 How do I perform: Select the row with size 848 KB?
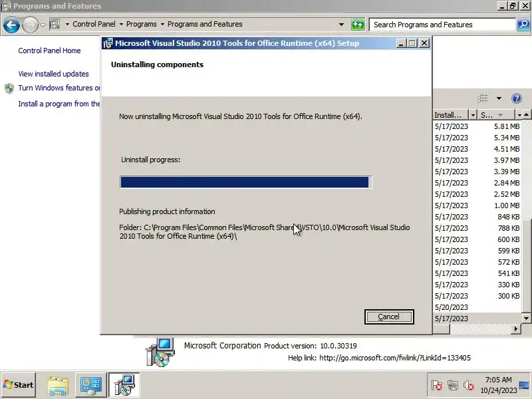[477, 217]
